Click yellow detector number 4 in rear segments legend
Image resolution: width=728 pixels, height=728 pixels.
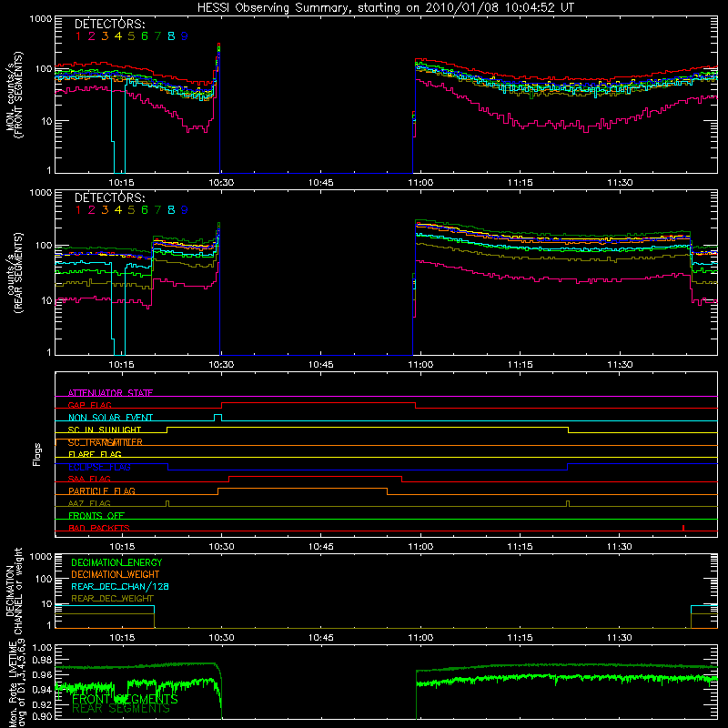(x=118, y=210)
